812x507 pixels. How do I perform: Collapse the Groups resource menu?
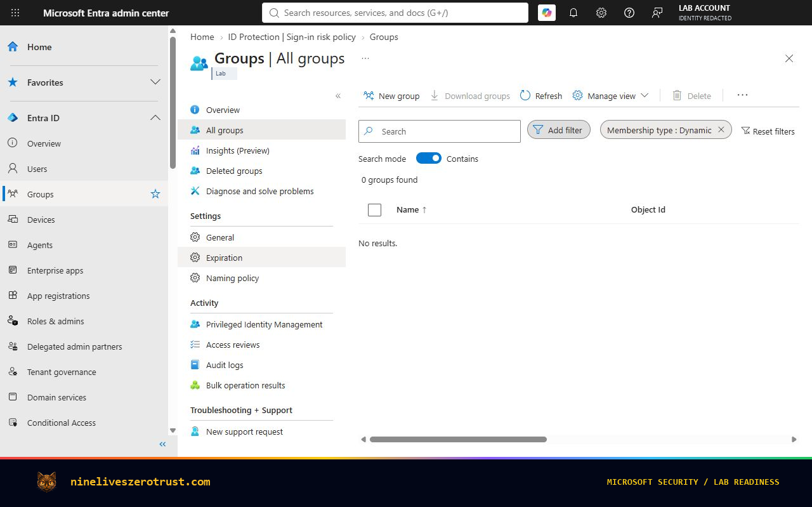click(338, 96)
